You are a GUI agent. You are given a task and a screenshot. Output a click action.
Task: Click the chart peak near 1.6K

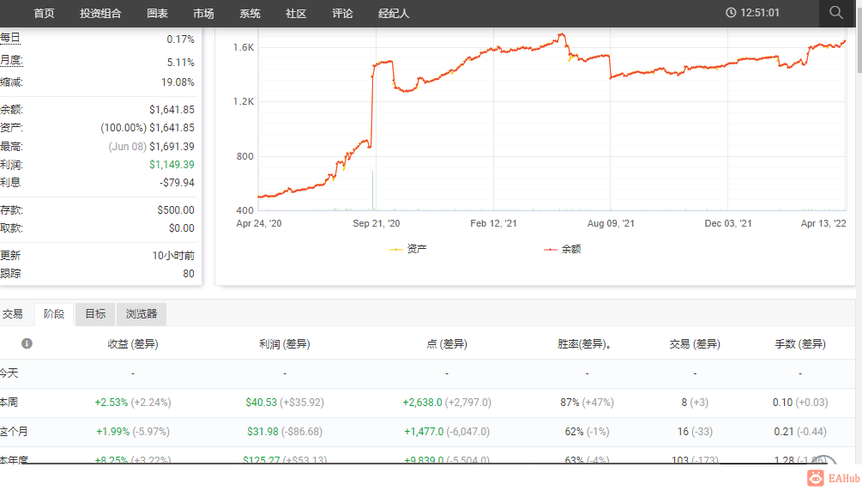(562, 35)
